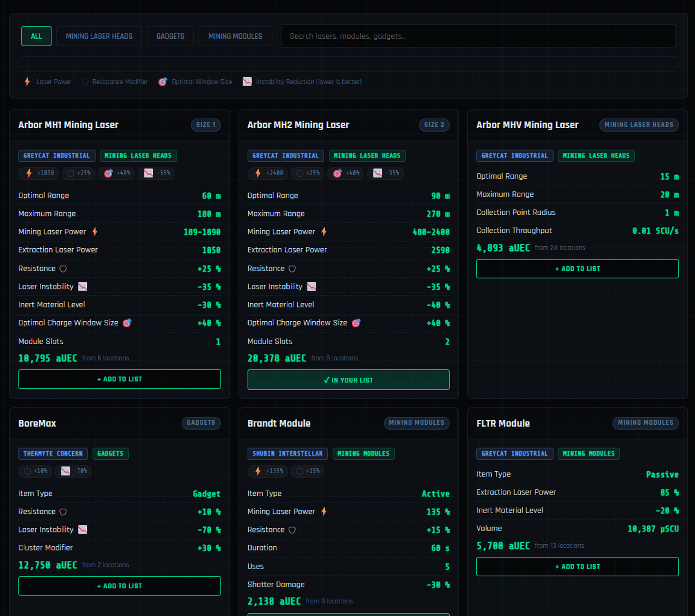Image resolution: width=695 pixels, height=616 pixels.
Task: Click 'from 6 locations' under Arbor MH1 price
Action: tap(105, 358)
